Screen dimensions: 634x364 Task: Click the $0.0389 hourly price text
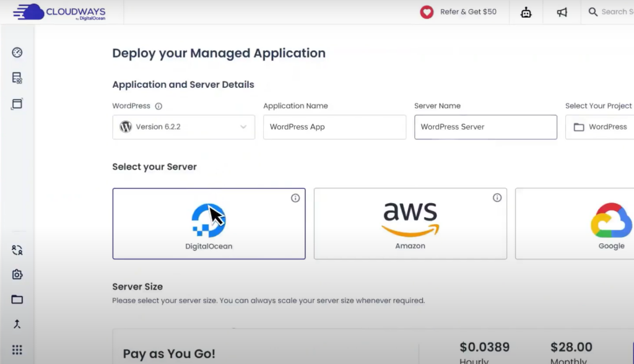click(484, 347)
